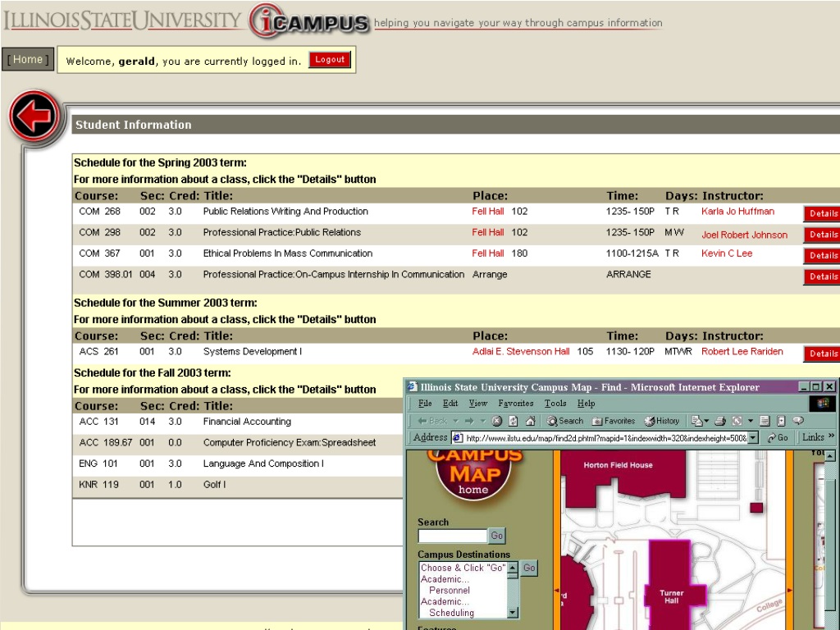Click Details for COM 398.01
The image size is (840, 630).
[x=823, y=276]
